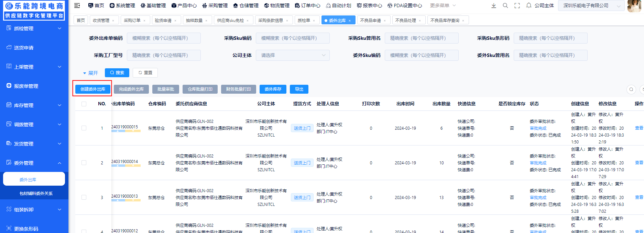
Task: Open the user avatar menu
Action: (634, 5)
